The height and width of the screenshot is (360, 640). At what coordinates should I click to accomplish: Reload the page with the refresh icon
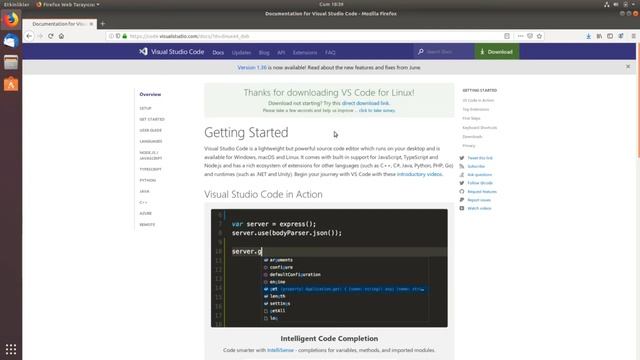tap(51, 36)
